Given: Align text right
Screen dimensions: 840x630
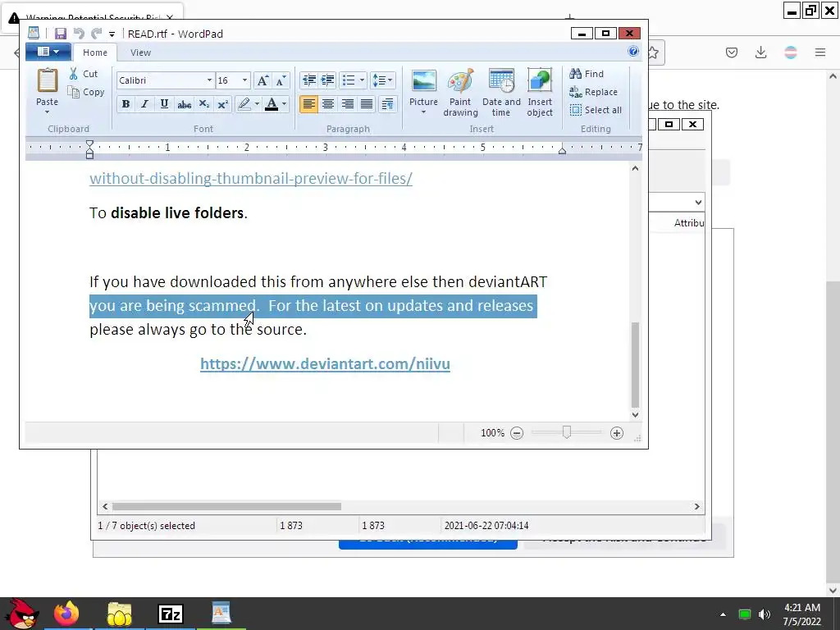Looking at the screenshot, I should (347, 104).
